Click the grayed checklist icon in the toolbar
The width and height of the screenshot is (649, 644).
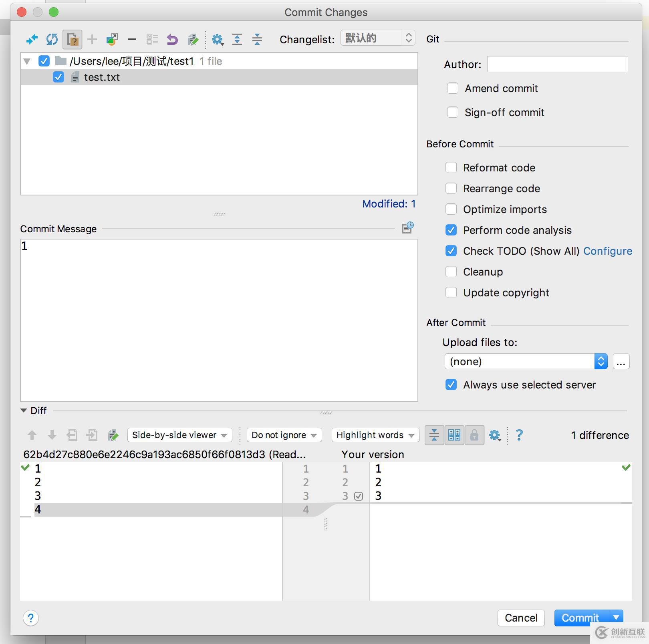point(152,39)
